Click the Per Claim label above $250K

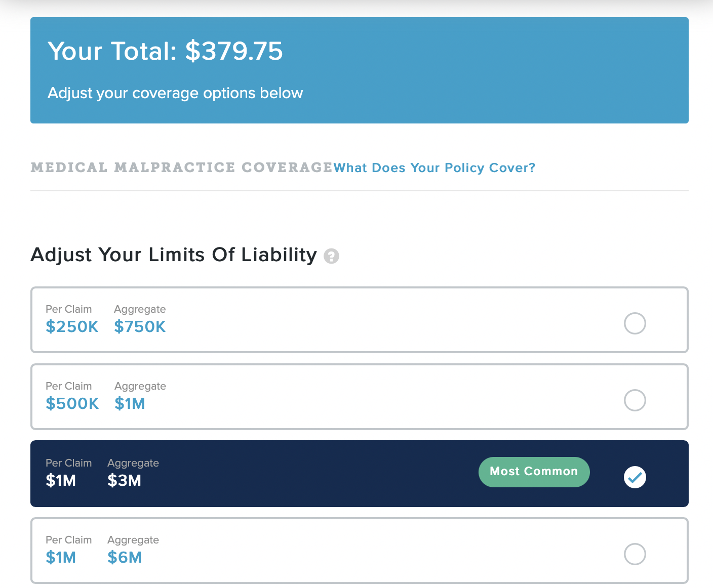[x=69, y=309]
